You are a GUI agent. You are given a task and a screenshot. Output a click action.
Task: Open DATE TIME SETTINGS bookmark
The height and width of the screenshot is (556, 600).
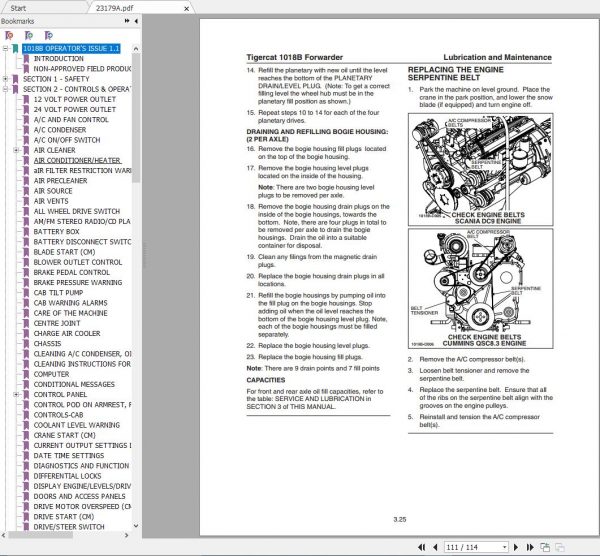(68, 456)
